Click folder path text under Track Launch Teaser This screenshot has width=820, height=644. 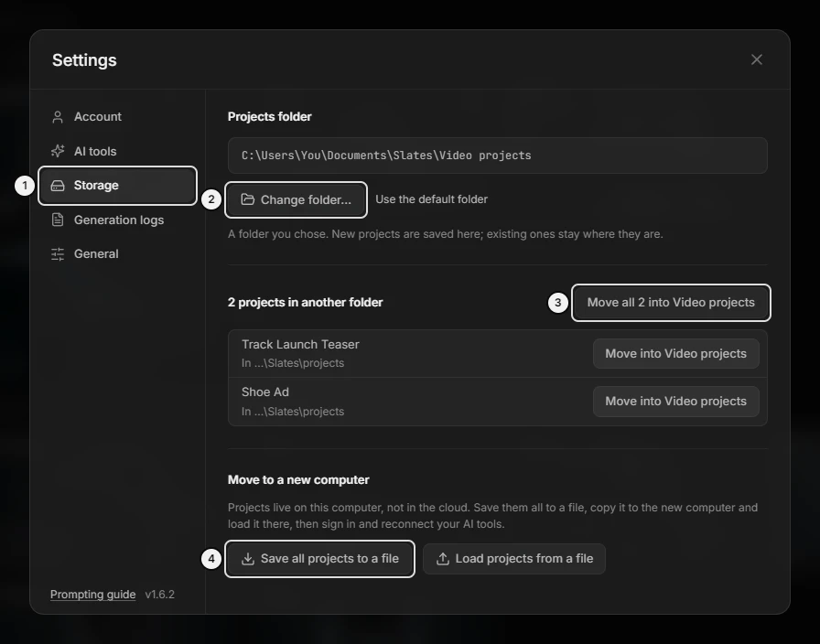pos(293,363)
